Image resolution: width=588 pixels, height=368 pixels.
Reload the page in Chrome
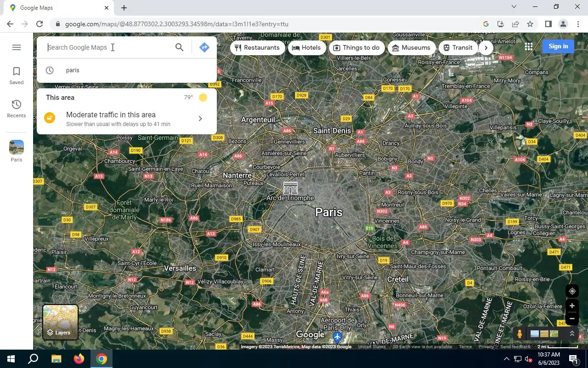[40, 24]
